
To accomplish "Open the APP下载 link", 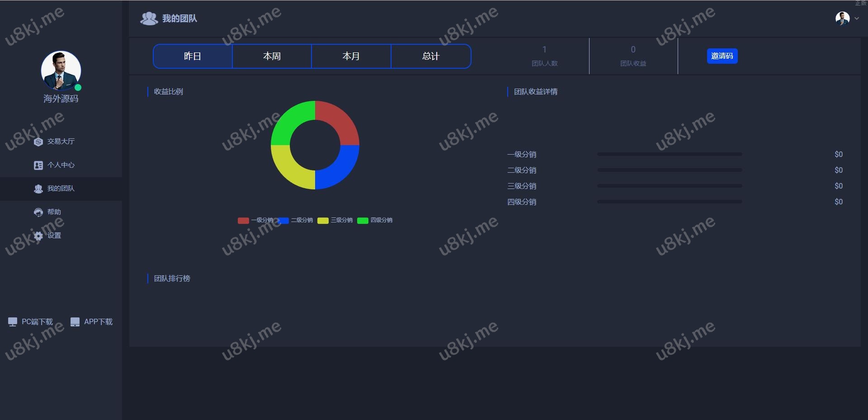I will click(x=98, y=322).
